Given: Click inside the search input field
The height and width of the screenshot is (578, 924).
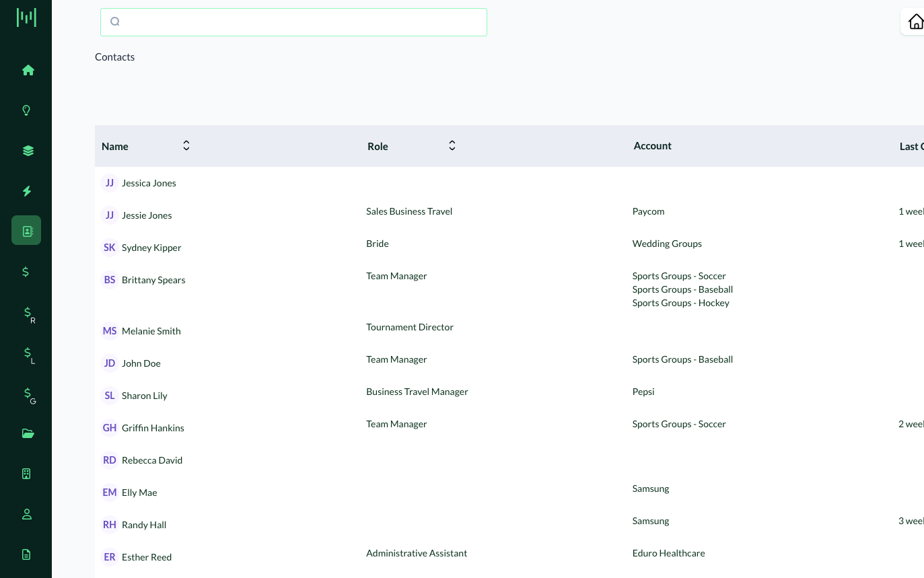Looking at the screenshot, I should point(293,22).
